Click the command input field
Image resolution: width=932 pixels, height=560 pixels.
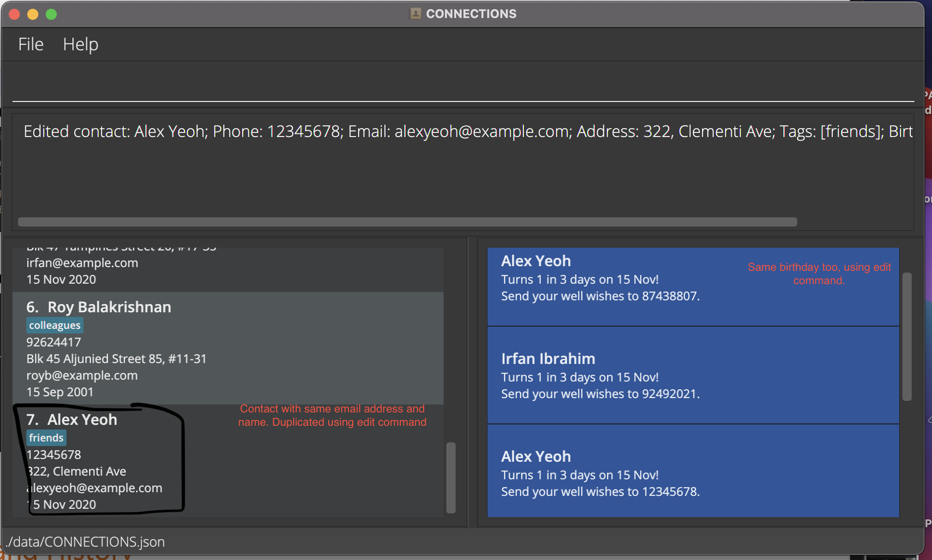tap(462, 85)
